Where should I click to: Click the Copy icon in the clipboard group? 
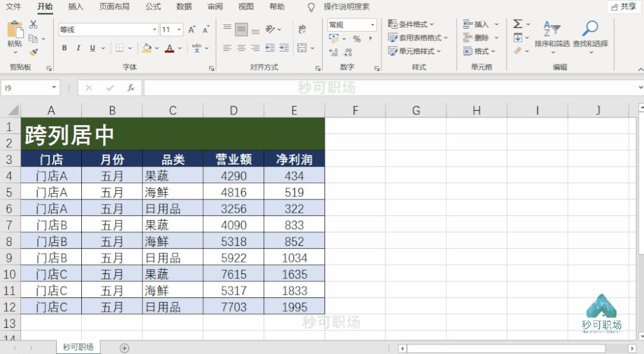[33, 37]
